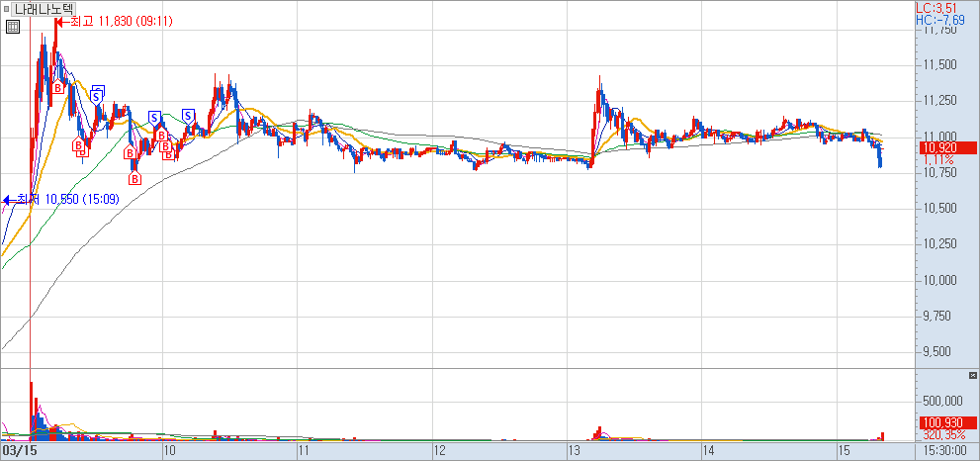Click the S sell marker just before 10 o'clock

pyautogui.click(x=155, y=118)
